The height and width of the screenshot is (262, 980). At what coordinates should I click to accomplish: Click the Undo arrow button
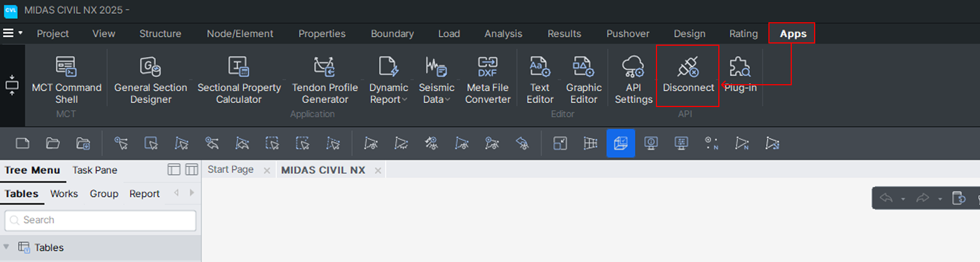coord(886,198)
